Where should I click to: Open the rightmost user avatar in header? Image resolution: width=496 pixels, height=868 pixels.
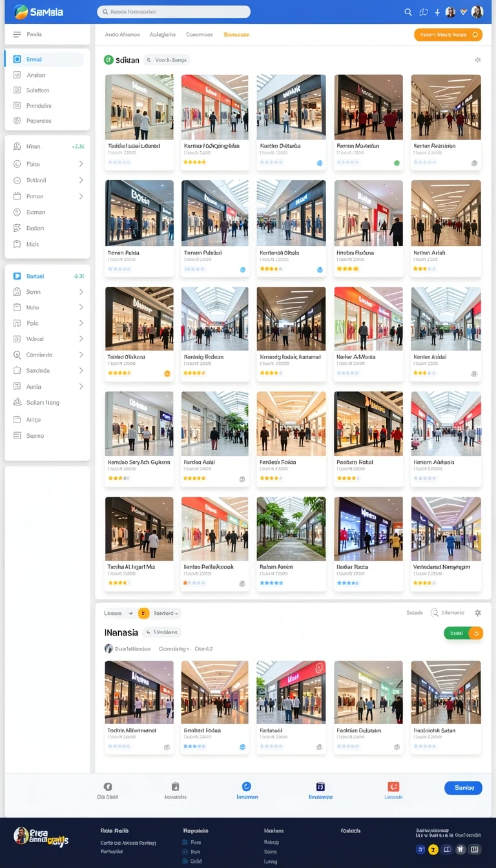(477, 12)
